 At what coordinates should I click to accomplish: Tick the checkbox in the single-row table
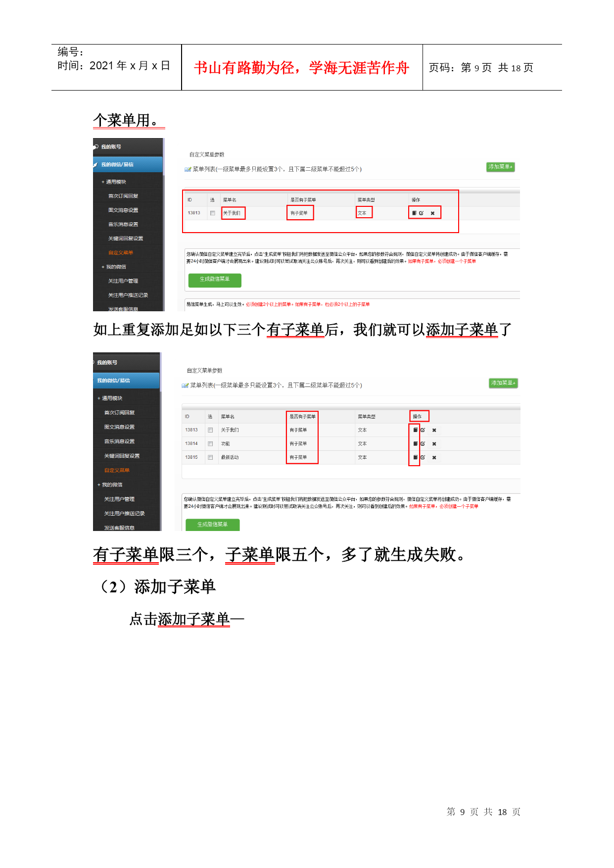point(212,213)
